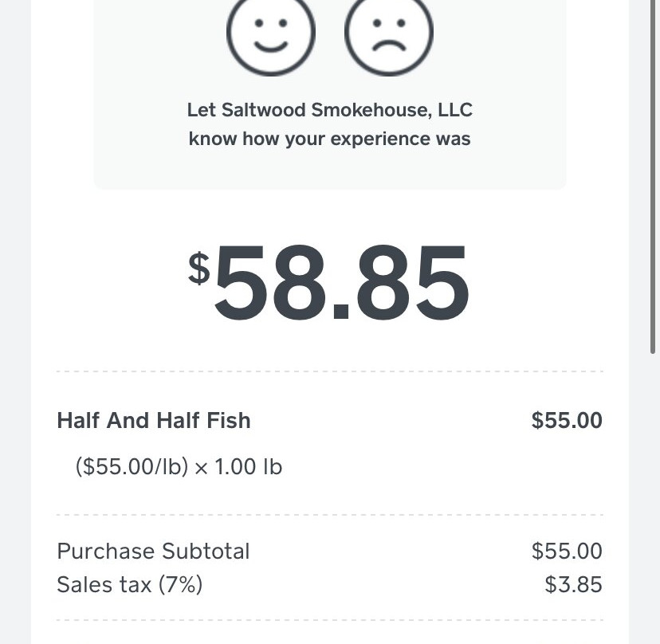
Task: Click the $58.85 total amount
Action: click(328, 282)
